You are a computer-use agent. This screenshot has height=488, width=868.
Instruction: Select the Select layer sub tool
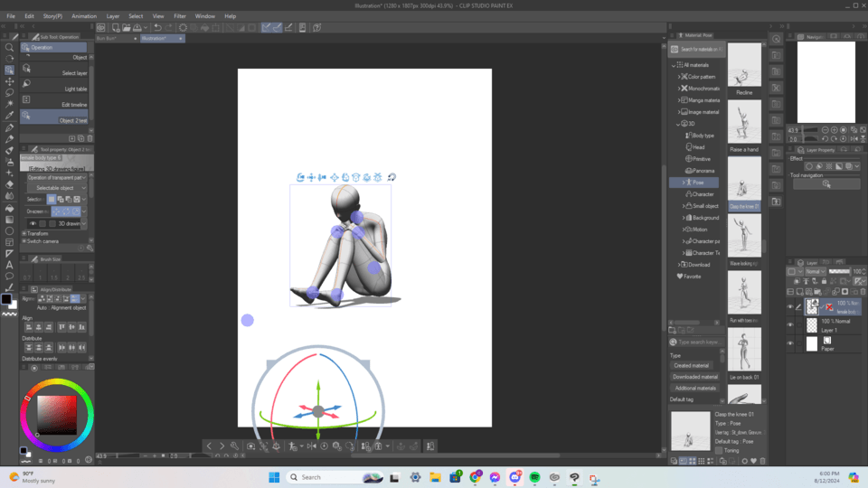tap(54, 70)
